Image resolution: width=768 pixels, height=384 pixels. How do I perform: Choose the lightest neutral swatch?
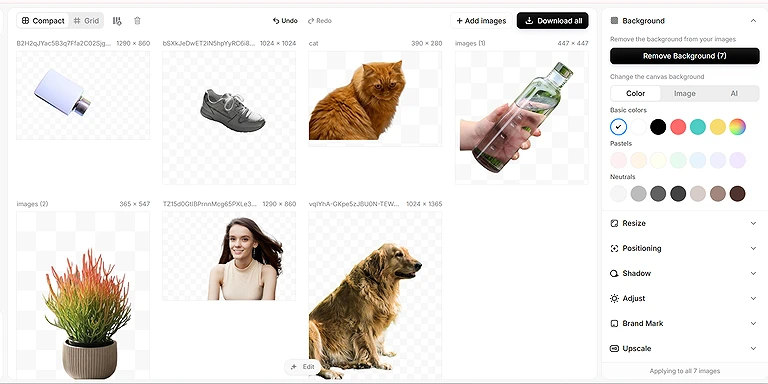(619, 193)
